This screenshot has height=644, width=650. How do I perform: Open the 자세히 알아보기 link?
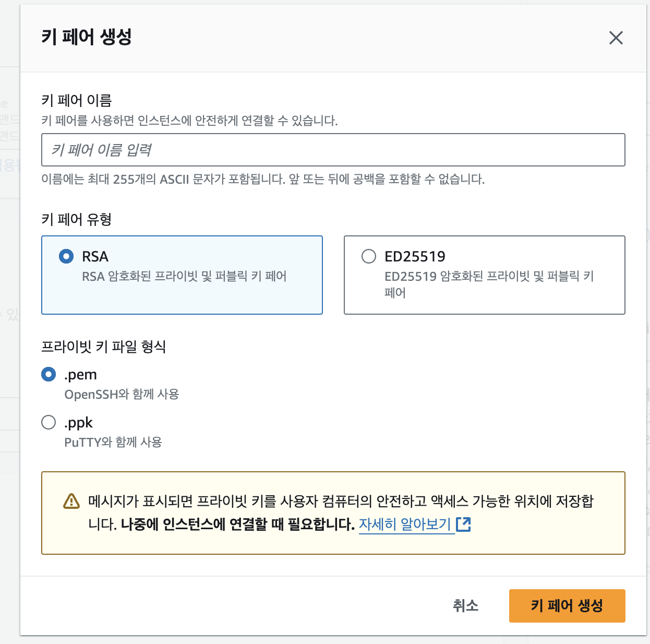click(x=405, y=525)
